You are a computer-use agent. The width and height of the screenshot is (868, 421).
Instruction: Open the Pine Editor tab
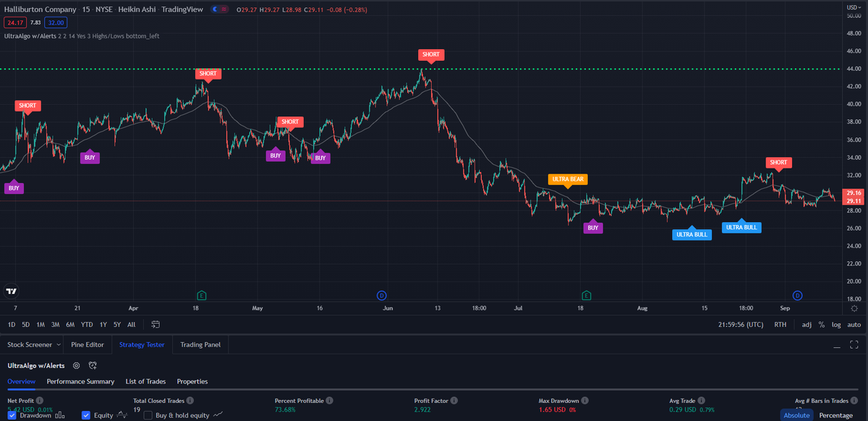pos(88,345)
